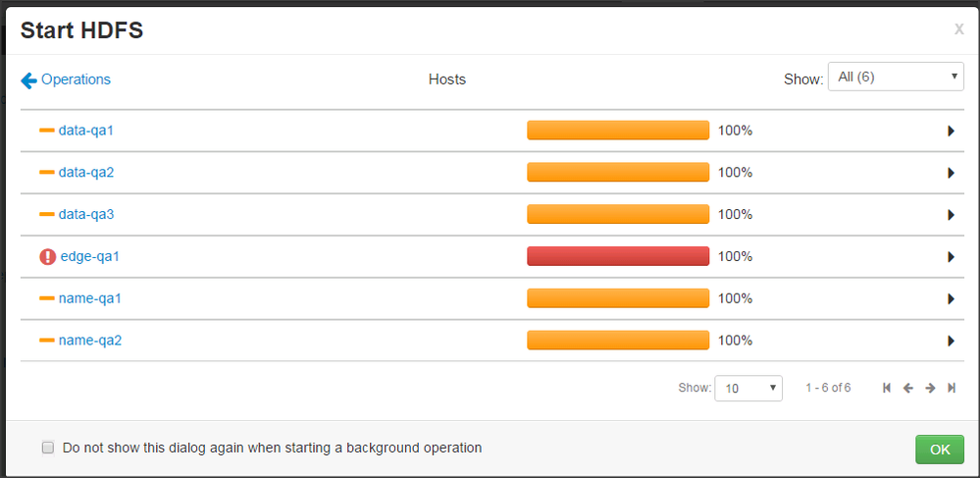
Task: Click the red error icon beside edge-qa1
Action: (47, 256)
